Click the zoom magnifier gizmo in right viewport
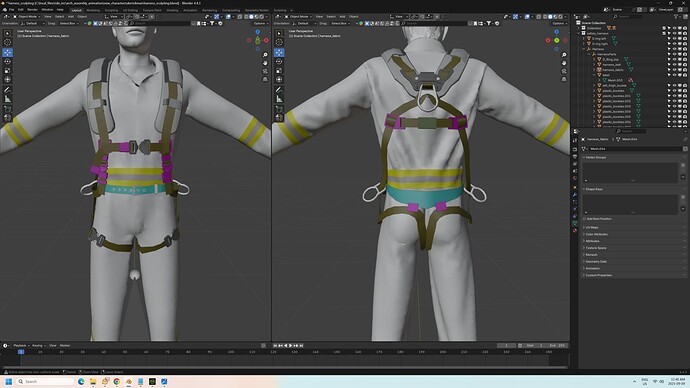 [x=564, y=55]
